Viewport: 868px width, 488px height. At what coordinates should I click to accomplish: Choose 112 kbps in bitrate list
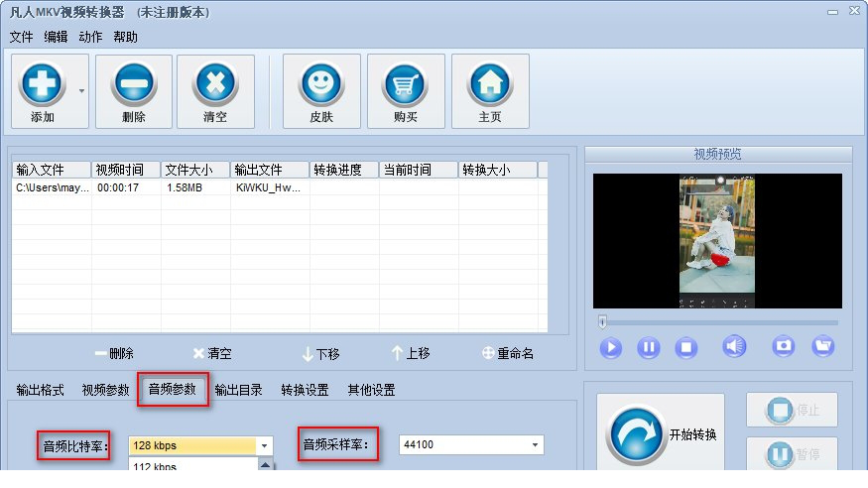193,466
